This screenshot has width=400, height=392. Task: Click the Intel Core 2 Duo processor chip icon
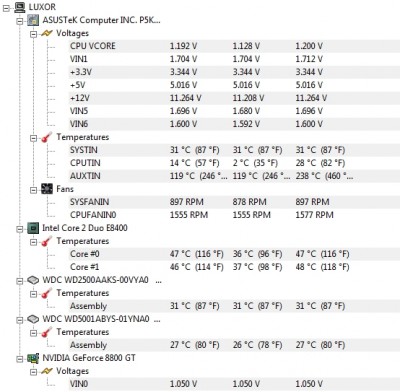(x=33, y=228)
